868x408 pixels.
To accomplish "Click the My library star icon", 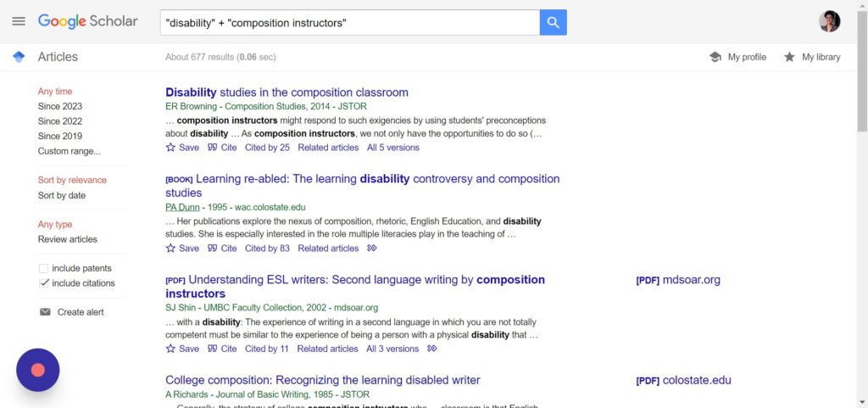I will pos(789,57).
